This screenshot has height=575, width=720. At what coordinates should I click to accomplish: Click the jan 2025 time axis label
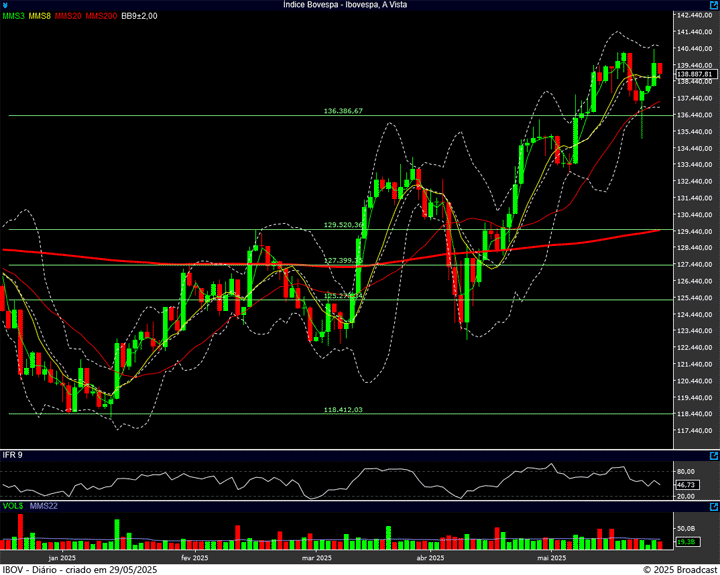click(x=62, y=558)
